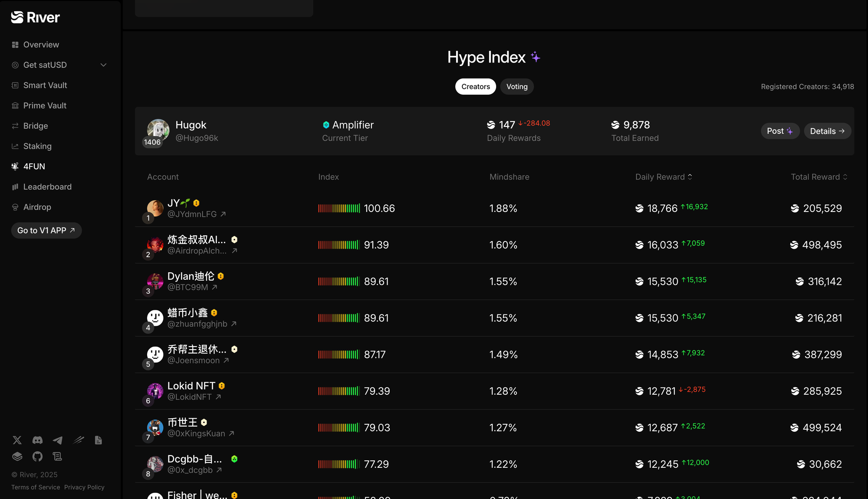Open the Leaderboard sidebar item
Screen dimensions: 868x499
click(47, 187)
